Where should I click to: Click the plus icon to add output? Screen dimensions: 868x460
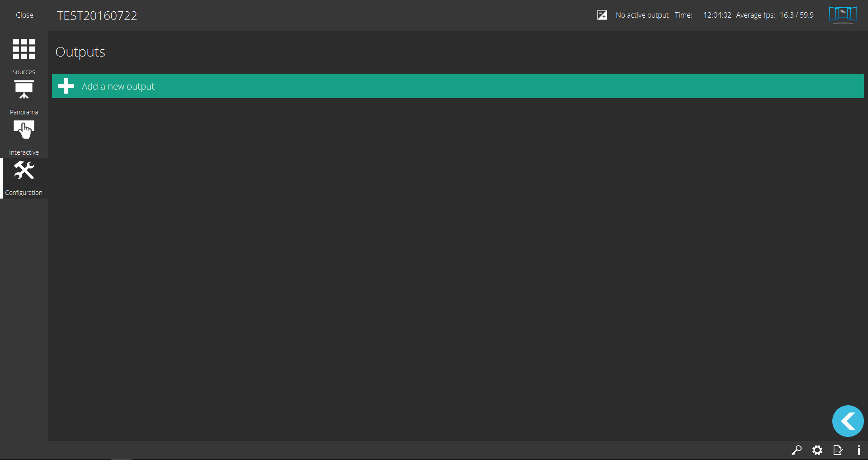66,86
